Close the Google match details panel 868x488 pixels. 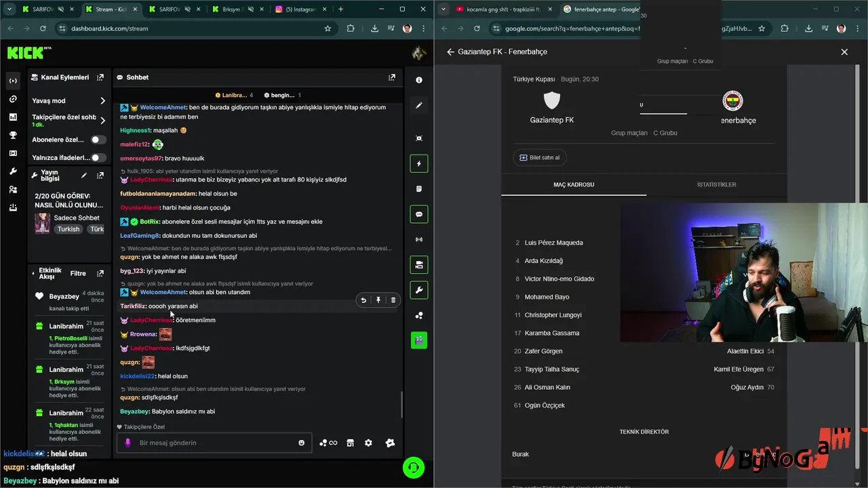(x=844, y=52)
